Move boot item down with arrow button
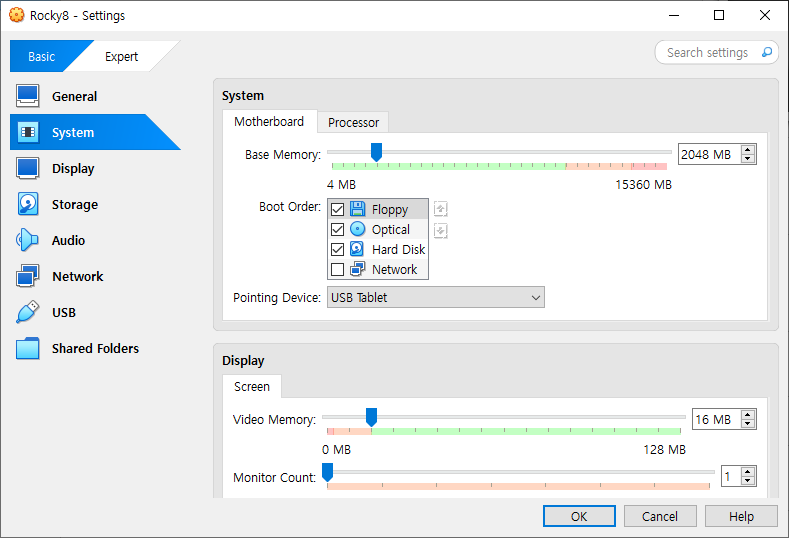Viewport: 789px width, 538px height. (x=440, y=230)
